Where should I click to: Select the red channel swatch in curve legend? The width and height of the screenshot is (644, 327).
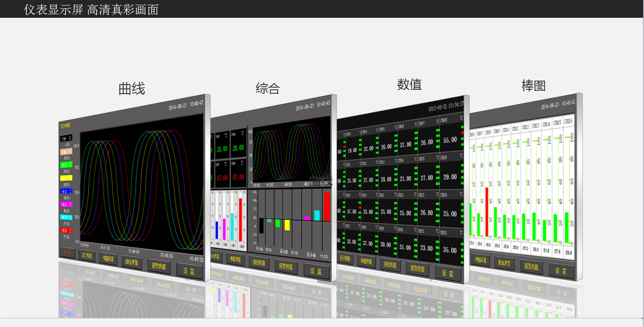66,230
